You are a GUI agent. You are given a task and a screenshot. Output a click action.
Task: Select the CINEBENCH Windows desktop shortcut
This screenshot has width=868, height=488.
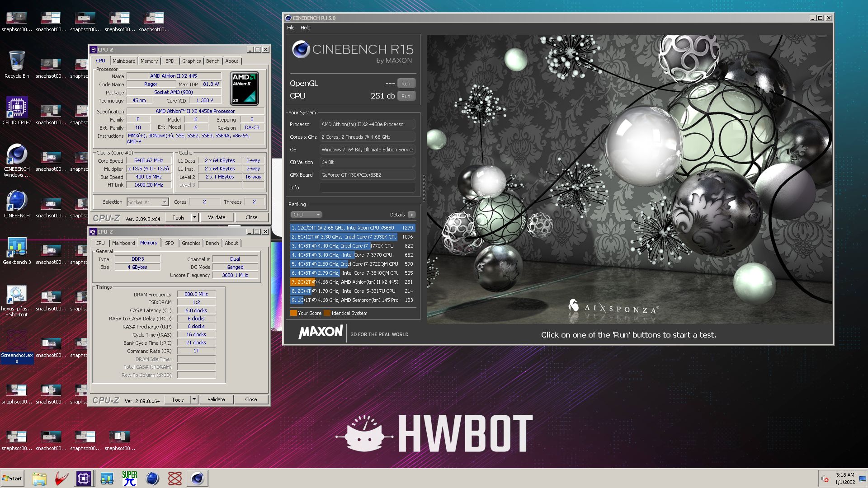coord(17,160)
